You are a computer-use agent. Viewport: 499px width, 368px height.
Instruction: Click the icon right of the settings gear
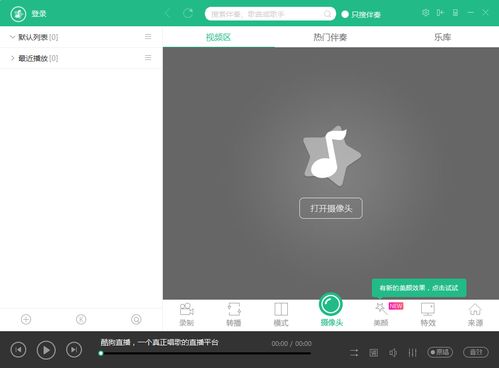[440, 13]
